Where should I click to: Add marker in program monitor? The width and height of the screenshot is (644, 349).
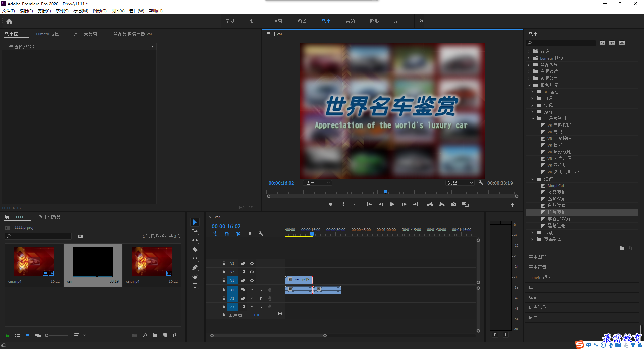331,204
